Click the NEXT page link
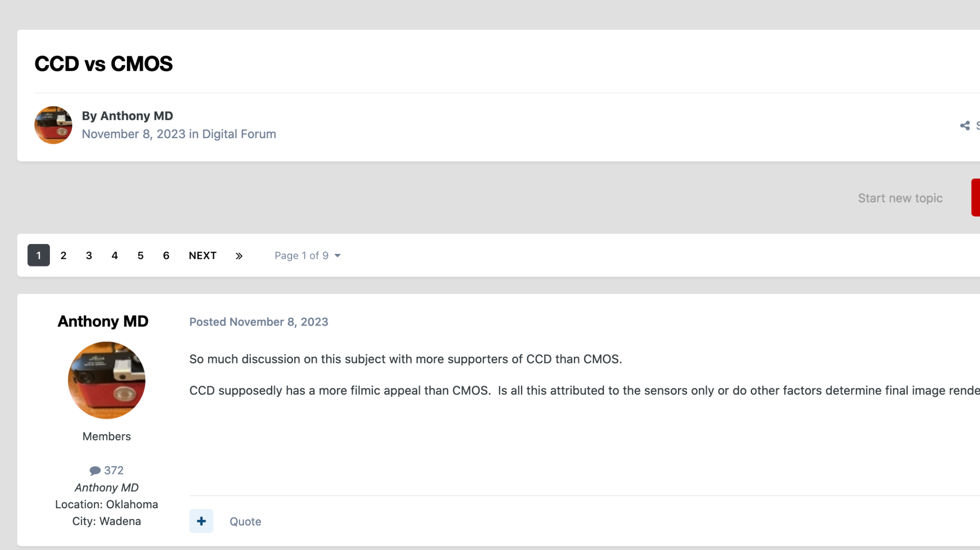This screenshot has height=550, width=980. click(x=202, y=256)
